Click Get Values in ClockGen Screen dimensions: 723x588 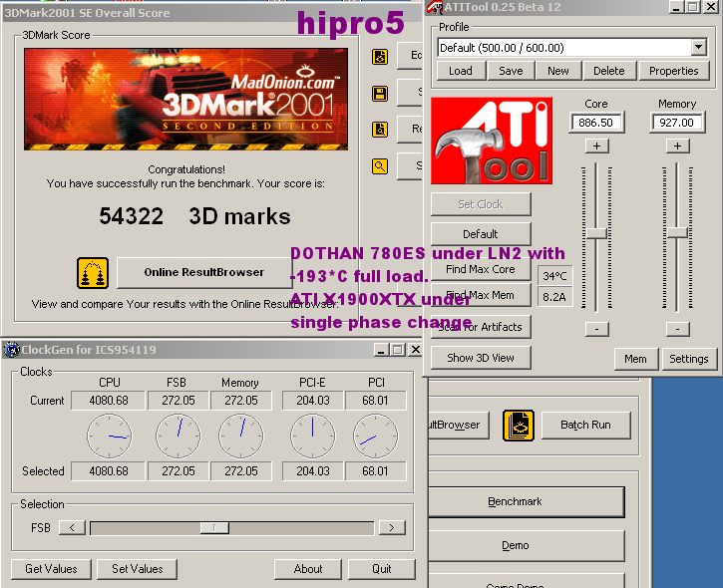(x=51, y=569)
